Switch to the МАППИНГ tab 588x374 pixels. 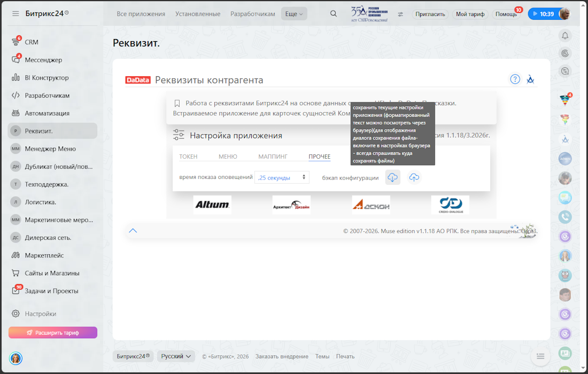(x=273, y=157)
